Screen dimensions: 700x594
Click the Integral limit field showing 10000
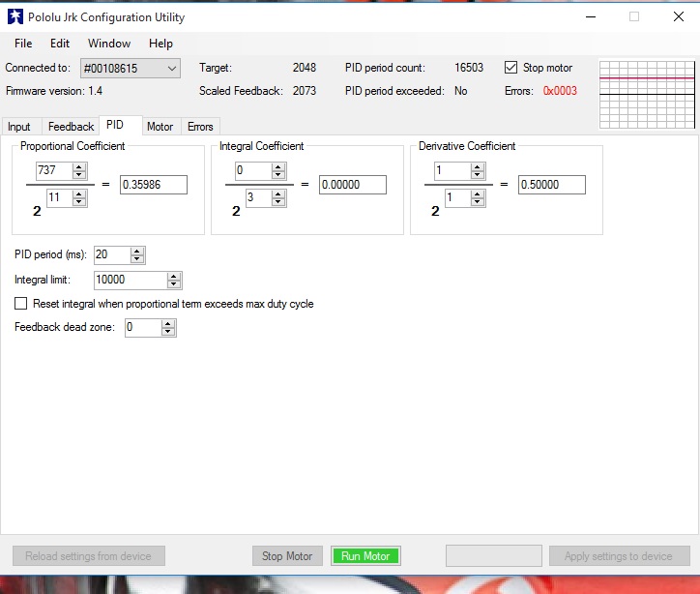[x=131, y=280]
